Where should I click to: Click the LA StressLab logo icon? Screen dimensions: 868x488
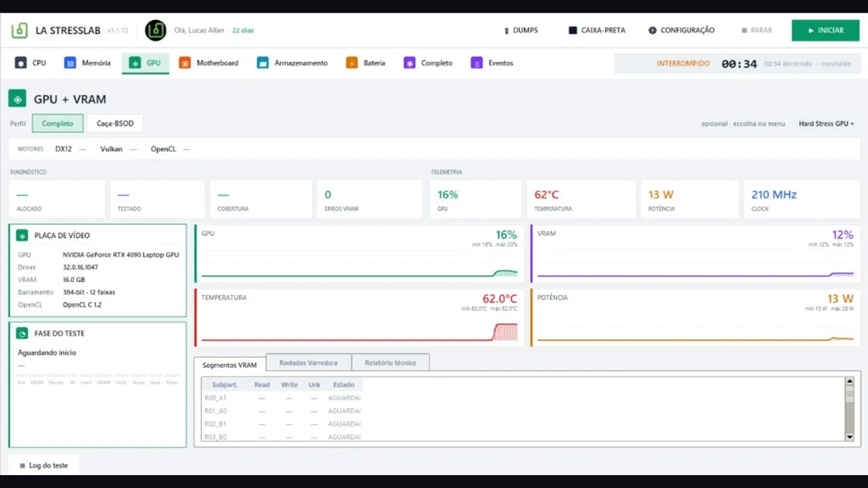[20, 30]
